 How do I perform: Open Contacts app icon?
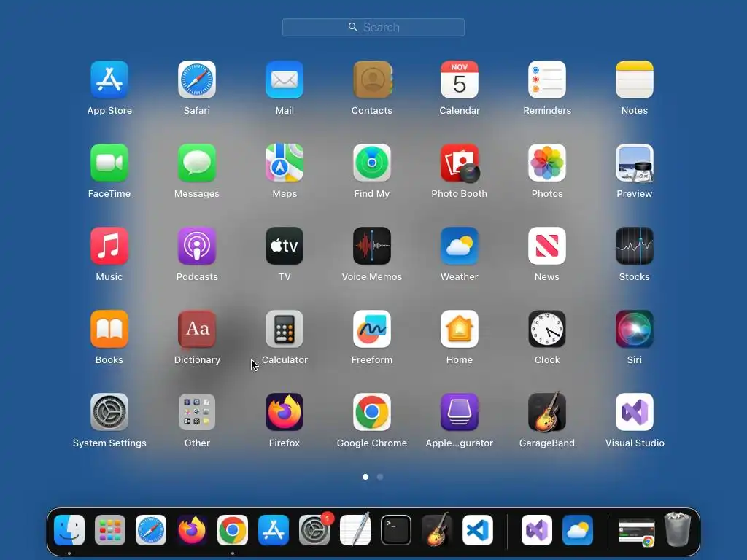tap(372, 79)
